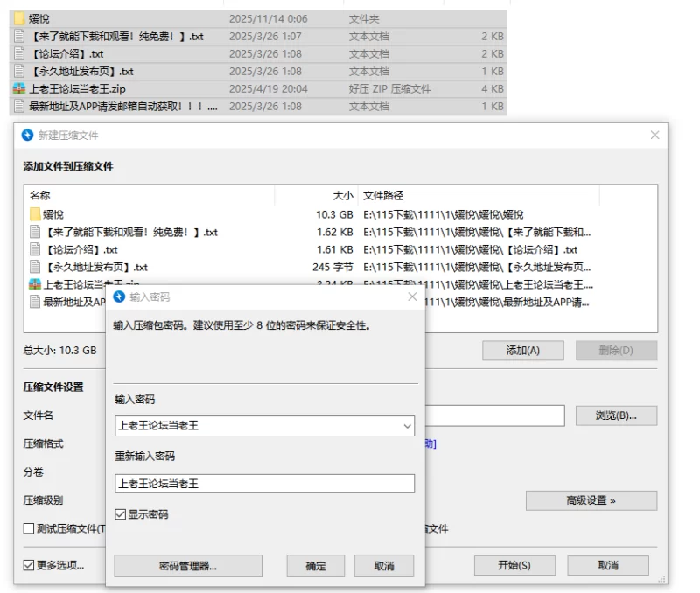700x593 pixels.
Task: Click the 重新输入密码 text field
Action: (264, 484)
